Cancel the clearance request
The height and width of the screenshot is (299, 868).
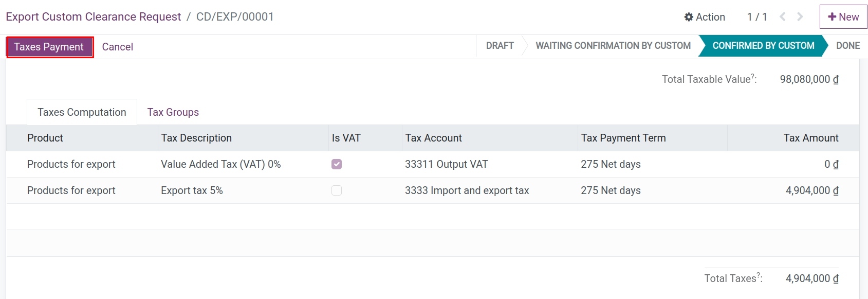point(118,47)
